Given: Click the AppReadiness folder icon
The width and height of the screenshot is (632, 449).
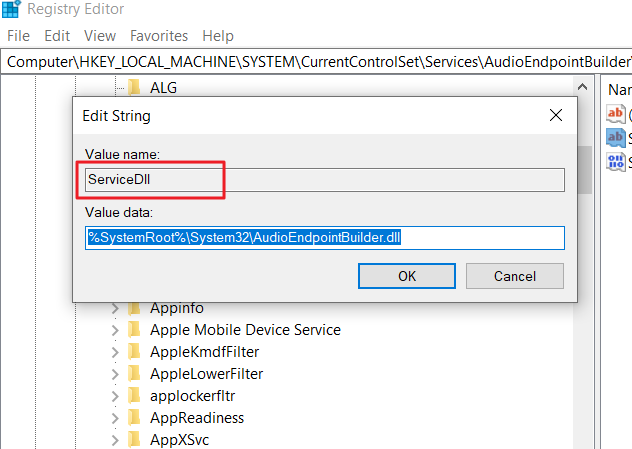Looking at the screenshot, I should 134,418.
